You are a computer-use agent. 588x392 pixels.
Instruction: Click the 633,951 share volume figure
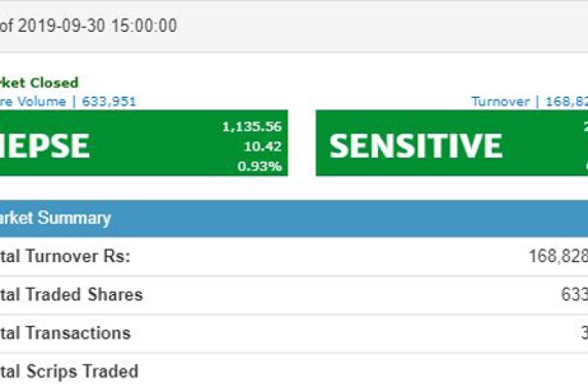tap(109, 101)
